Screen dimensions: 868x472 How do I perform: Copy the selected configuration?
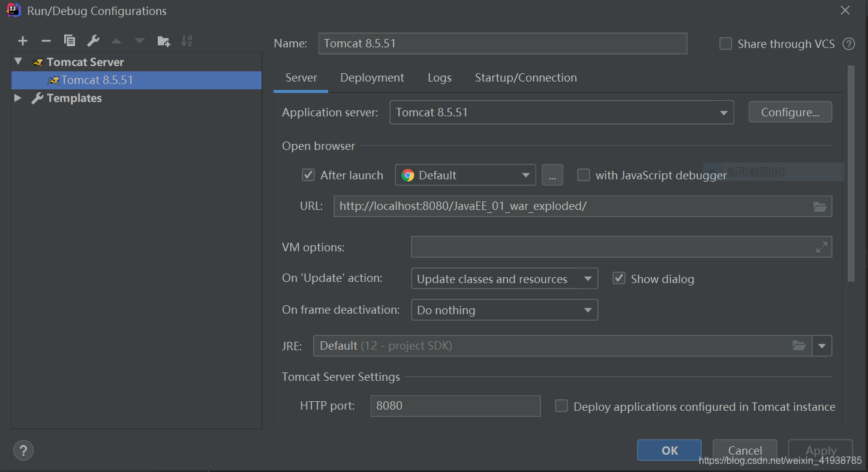[70, 41]
